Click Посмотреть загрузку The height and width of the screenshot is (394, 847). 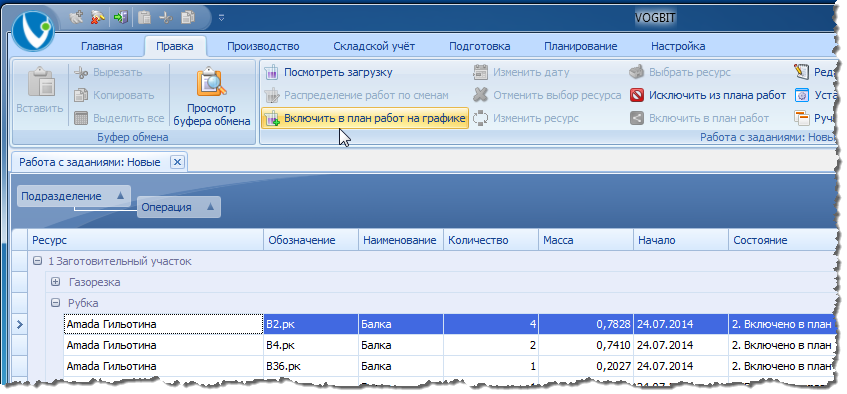click(x=328, y=72)
